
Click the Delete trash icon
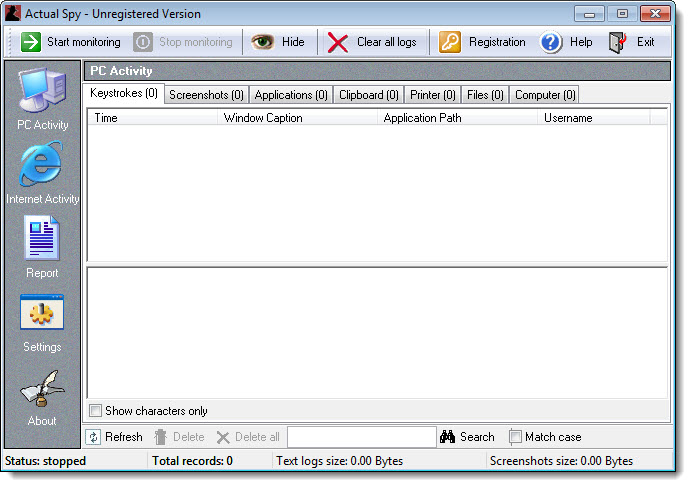pyautogui.click(x=161, y=437)
